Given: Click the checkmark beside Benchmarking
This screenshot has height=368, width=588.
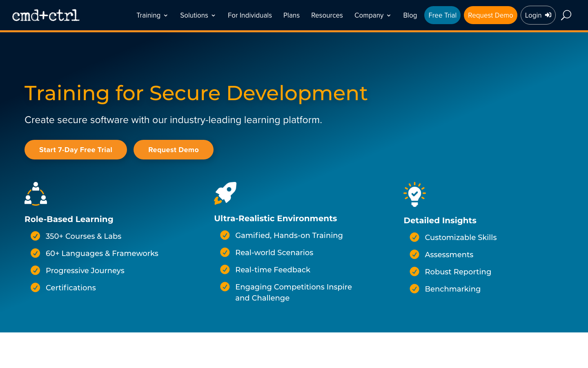Looking at the screenshot, I should 414,289.
